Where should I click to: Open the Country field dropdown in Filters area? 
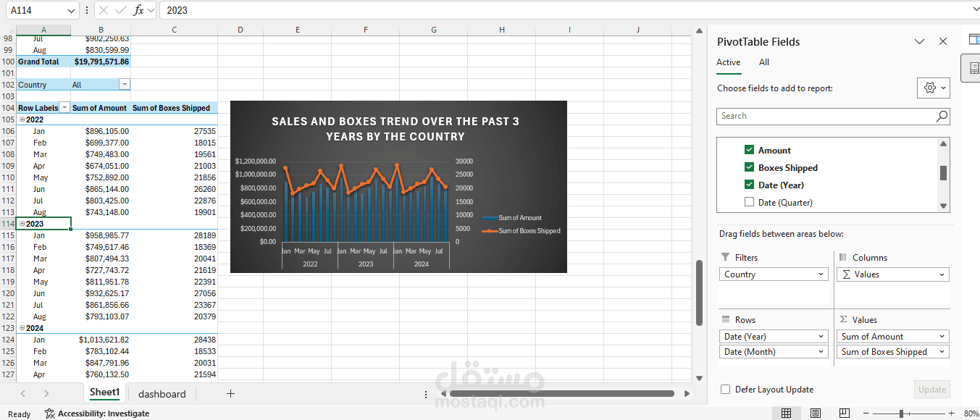coord(821,274)
